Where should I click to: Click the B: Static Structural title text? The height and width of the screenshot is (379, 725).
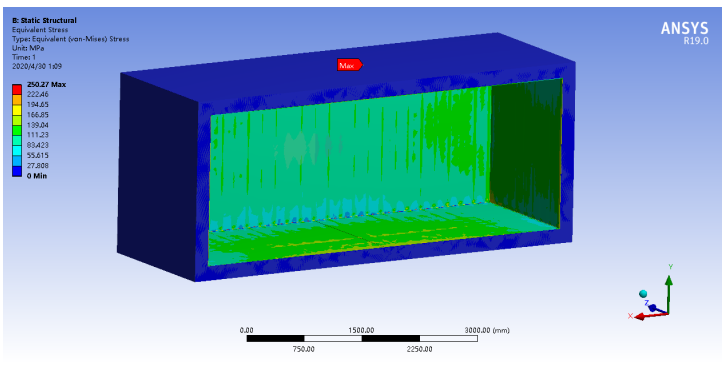pyautogui.click(x=44, y=20)
